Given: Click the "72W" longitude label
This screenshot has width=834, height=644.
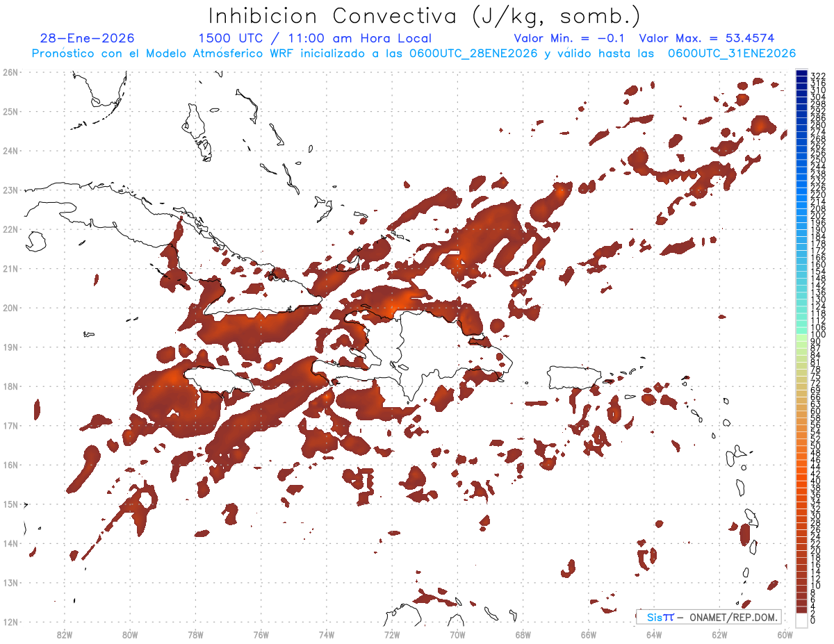Looking at the screenshot, I should [392, 634].
